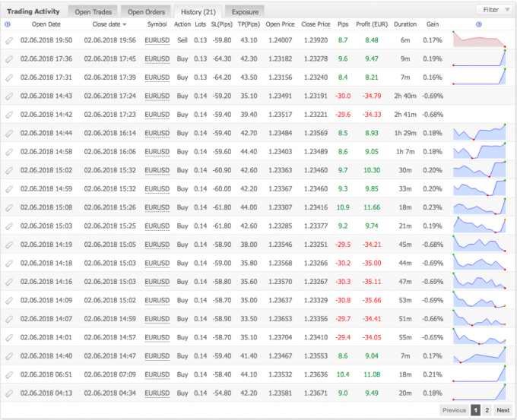
Task: Click the help icon beside Open Date
Action: pos(8,24)
